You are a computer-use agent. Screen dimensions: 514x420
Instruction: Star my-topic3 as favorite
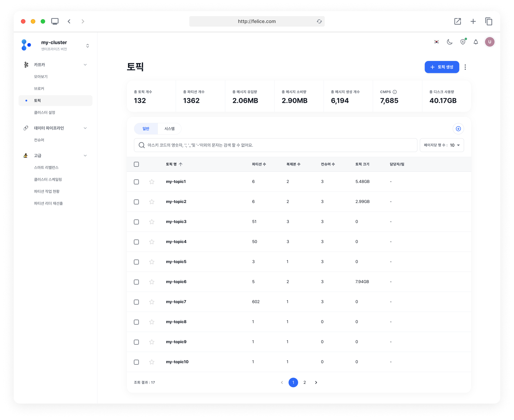pyautogui.click(x=152, y=222)
